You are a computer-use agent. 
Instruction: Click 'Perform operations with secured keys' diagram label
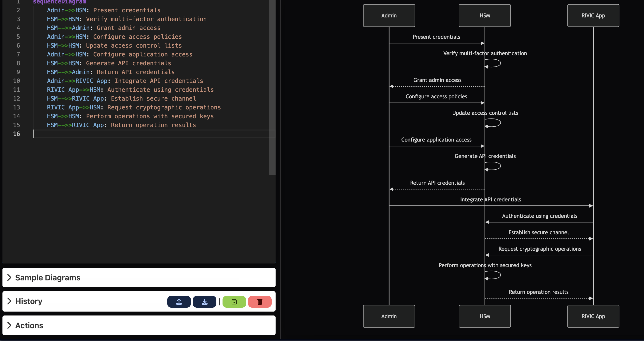pyautogui.click(x=485, y=265)
